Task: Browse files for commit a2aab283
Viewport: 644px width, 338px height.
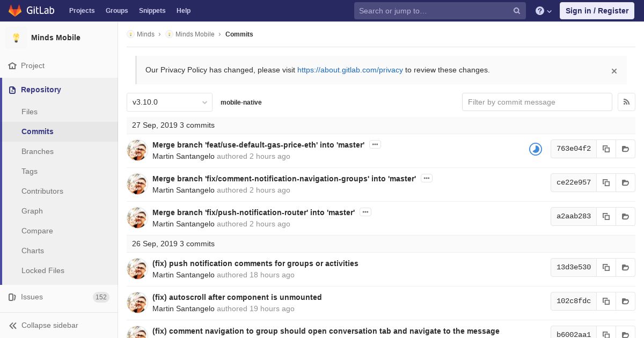Action: pyautogui.click(x=625, y=216)
